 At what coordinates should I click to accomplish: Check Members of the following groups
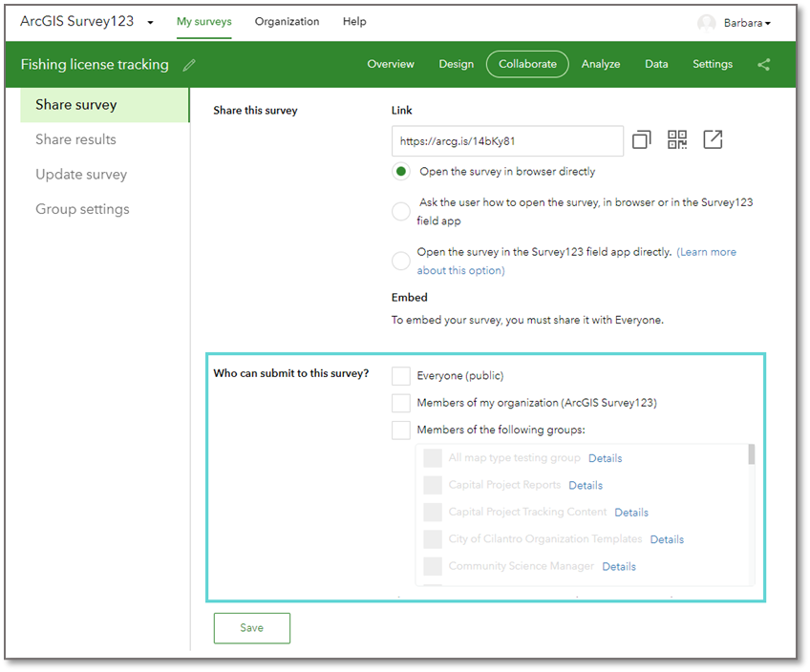pyautogui.click(x=400, y=430)
